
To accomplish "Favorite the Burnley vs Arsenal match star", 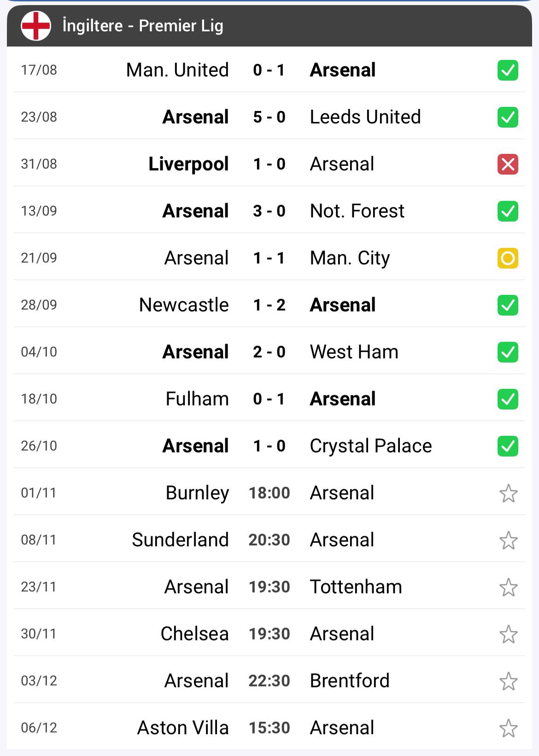I will 508,493.
